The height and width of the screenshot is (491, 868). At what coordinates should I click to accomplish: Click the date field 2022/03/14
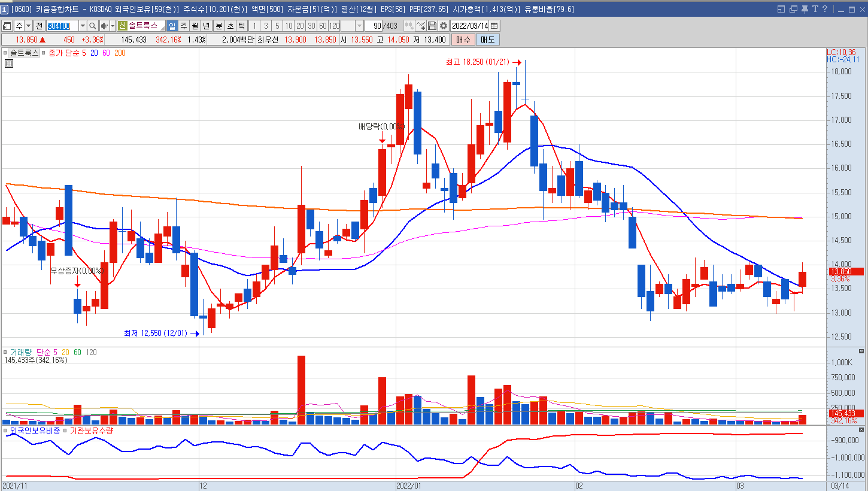(470, 26)
